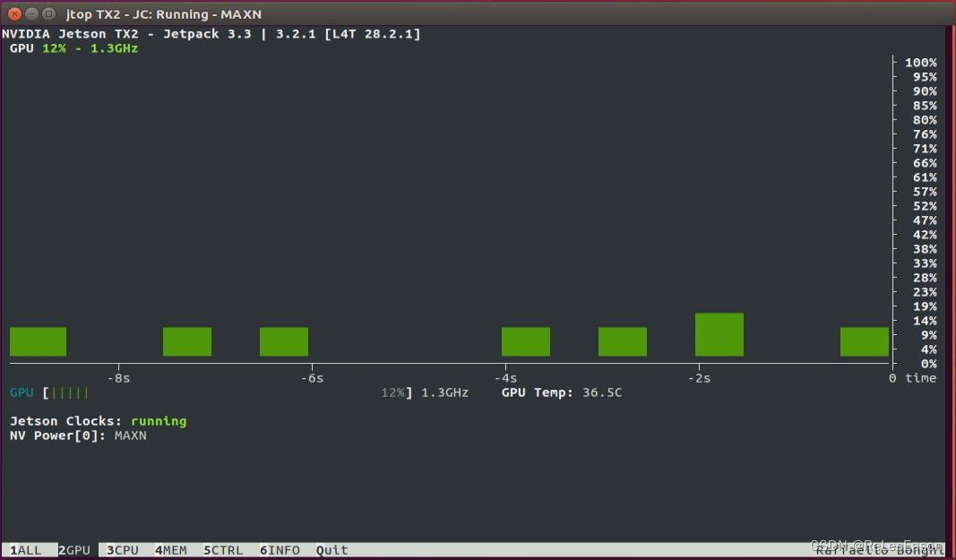Show the 6INFO tab
This screenshot has width=956, height=560.
tap(280, 550)
